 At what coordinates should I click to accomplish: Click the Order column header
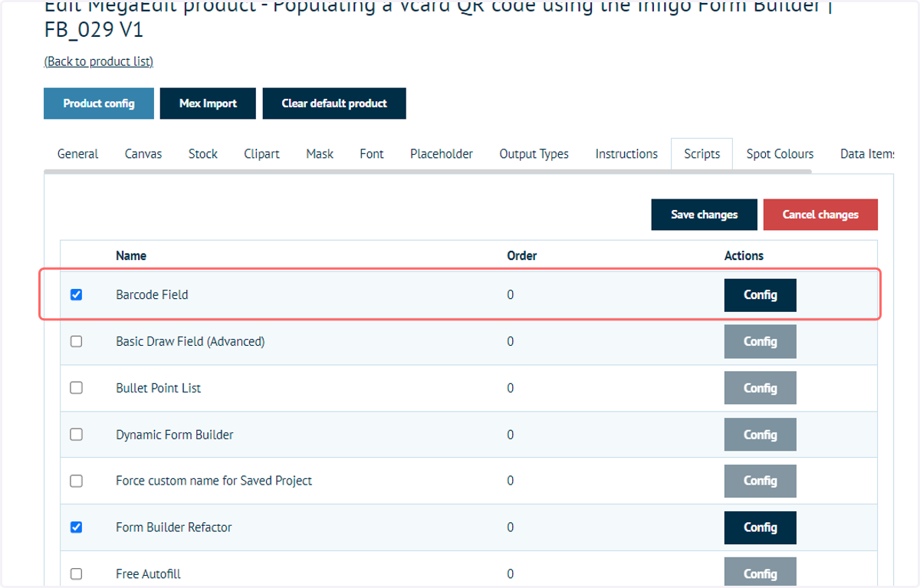point(522,255)
